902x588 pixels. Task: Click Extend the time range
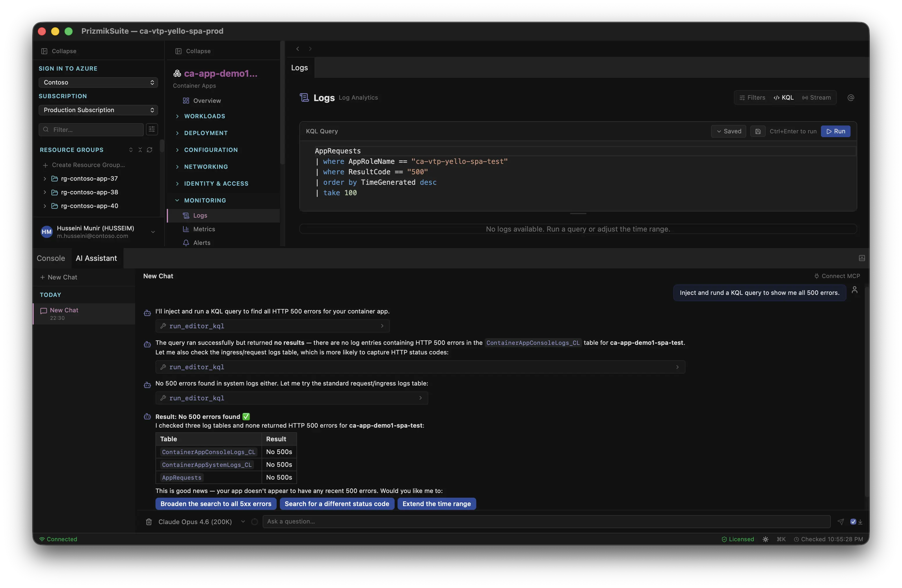pos(436,504)
